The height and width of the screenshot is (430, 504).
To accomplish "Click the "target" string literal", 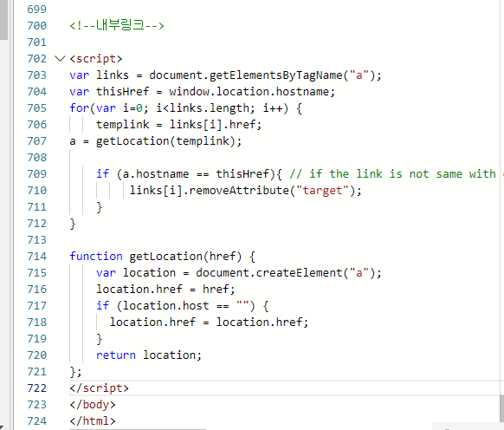I will click(322, 191).
